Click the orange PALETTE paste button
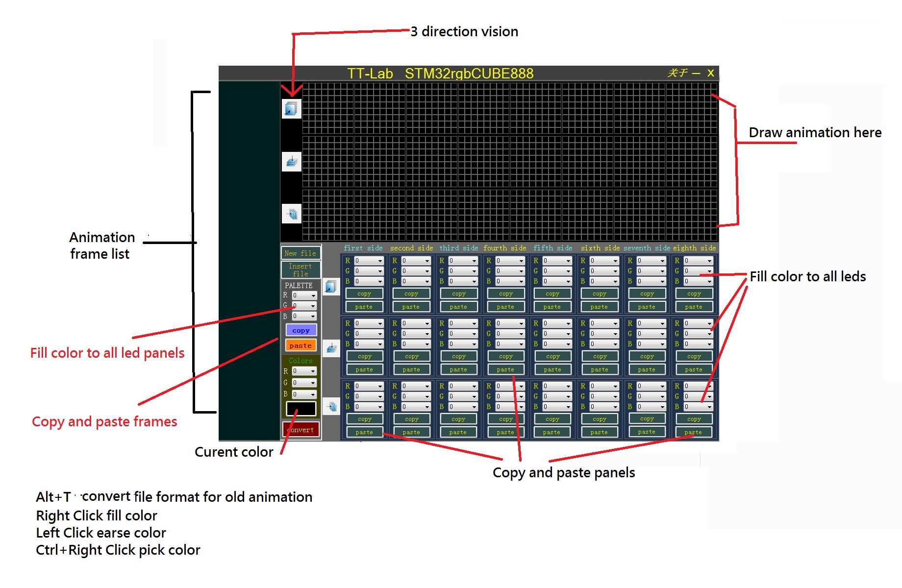 coord(301,345)
